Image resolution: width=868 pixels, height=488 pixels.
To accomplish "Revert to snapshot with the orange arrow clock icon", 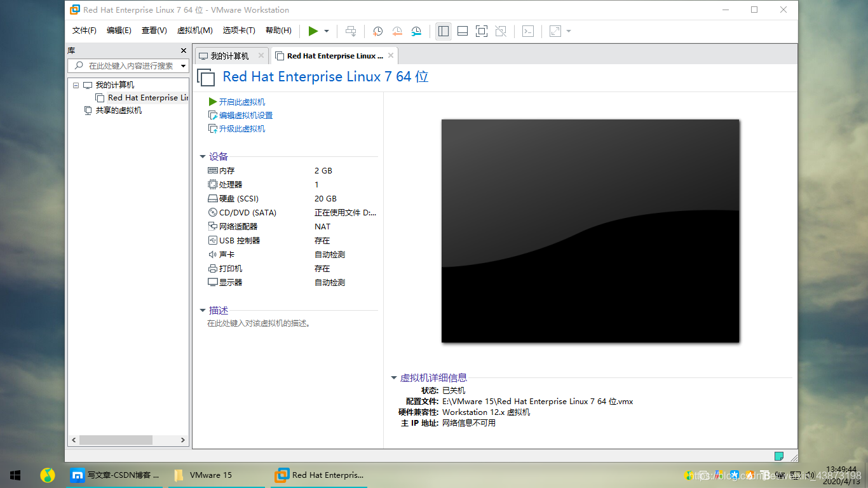I will [397, 30].
